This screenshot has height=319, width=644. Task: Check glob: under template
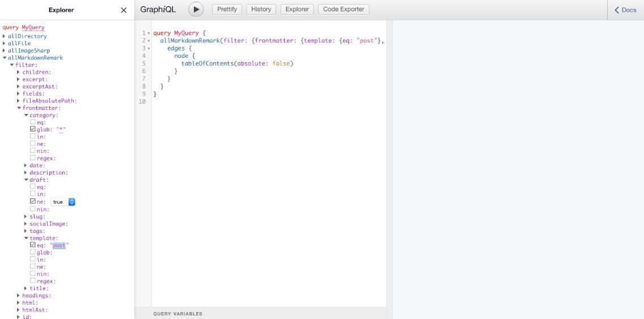(x=33, y=252)
